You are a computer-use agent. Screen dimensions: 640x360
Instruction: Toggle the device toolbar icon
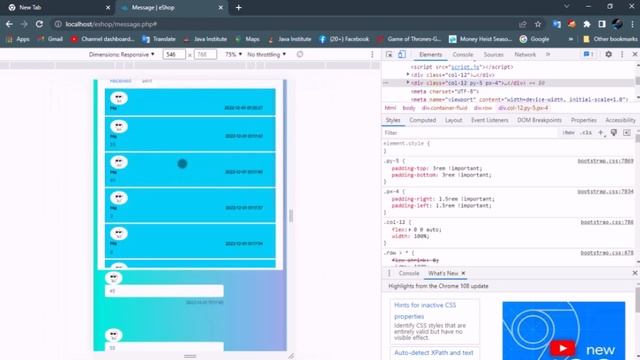point(402,54)
